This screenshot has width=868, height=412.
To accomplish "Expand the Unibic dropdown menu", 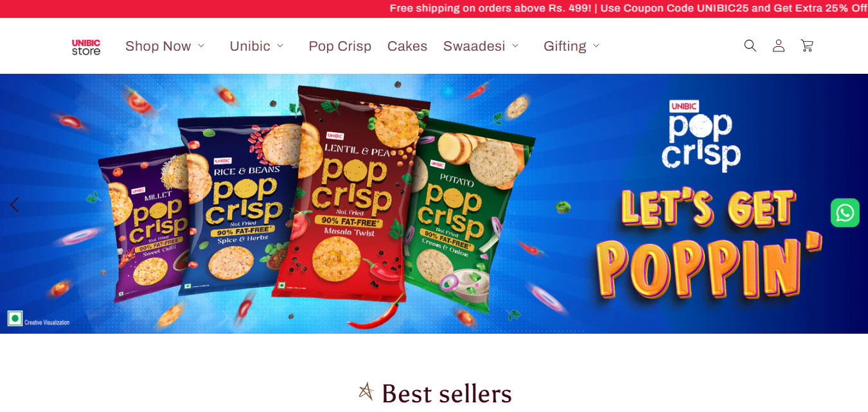I will coord(256,46).
